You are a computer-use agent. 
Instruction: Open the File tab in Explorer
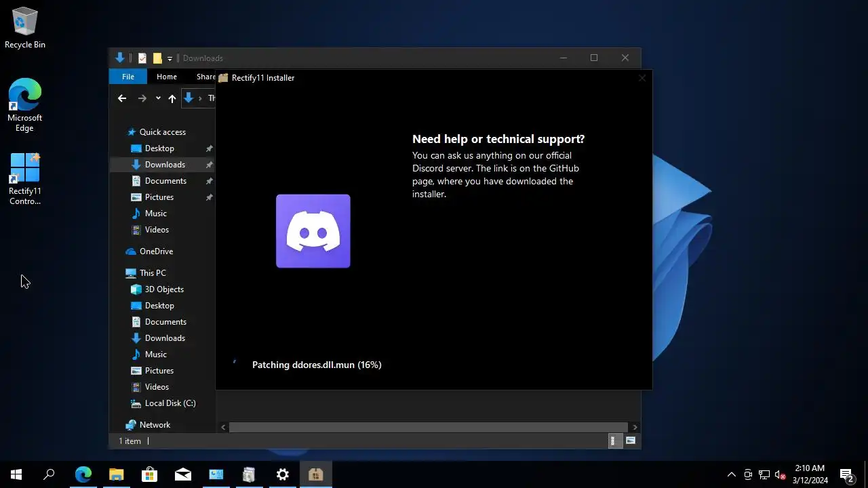point(128,77)
